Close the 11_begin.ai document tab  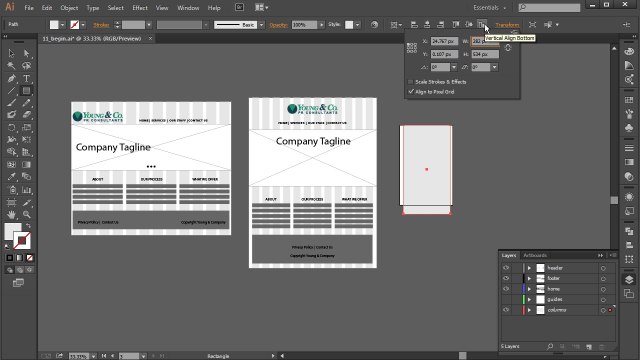pos(150,38)
